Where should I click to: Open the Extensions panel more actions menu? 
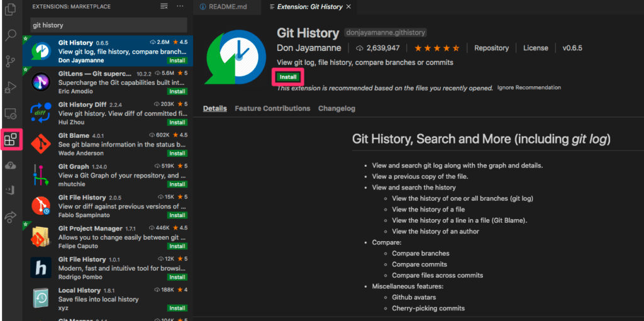(180, 6)
